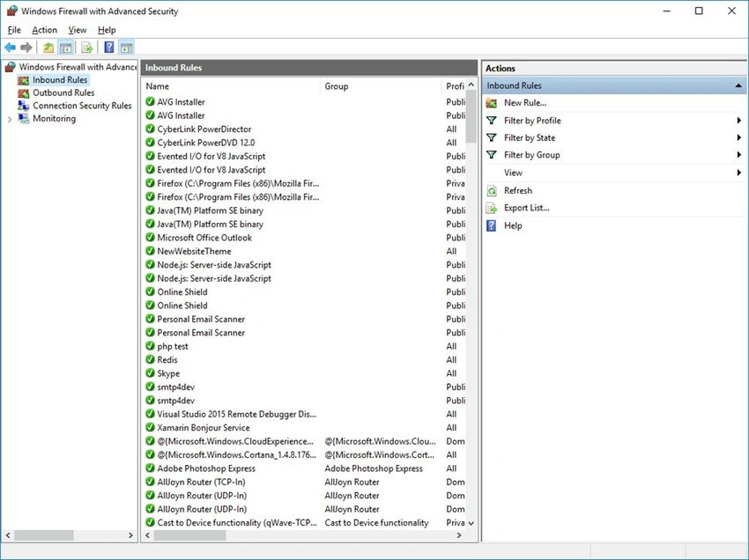The width and height of the screenshot is (749, 560).
Task: Click the Filter by State funnel icon
Action: click(492, 137)
